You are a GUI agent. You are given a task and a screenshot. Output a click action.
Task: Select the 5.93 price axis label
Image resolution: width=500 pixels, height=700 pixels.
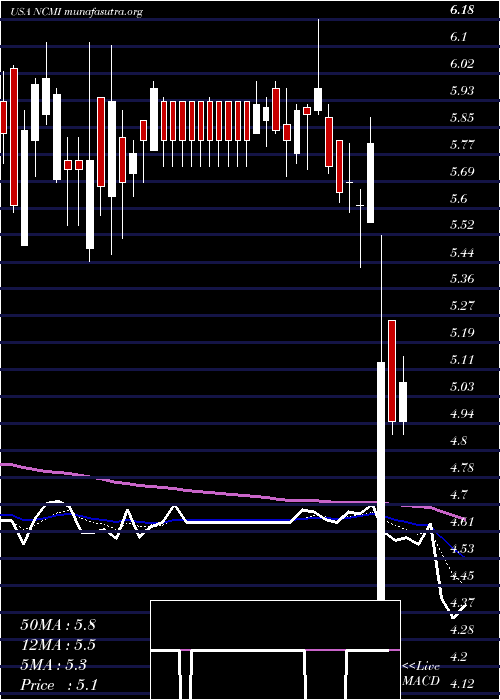click(x=462, y=91)
